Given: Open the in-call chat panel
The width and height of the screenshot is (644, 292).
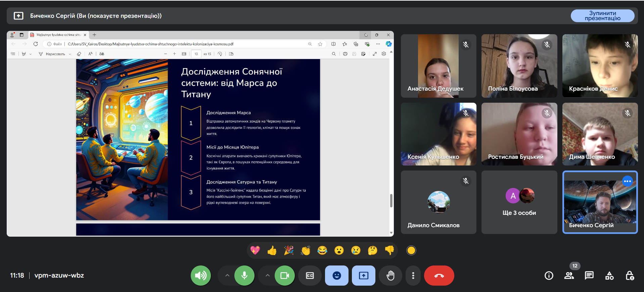Looking at the screenshot, I should click(x=589, y=276).
